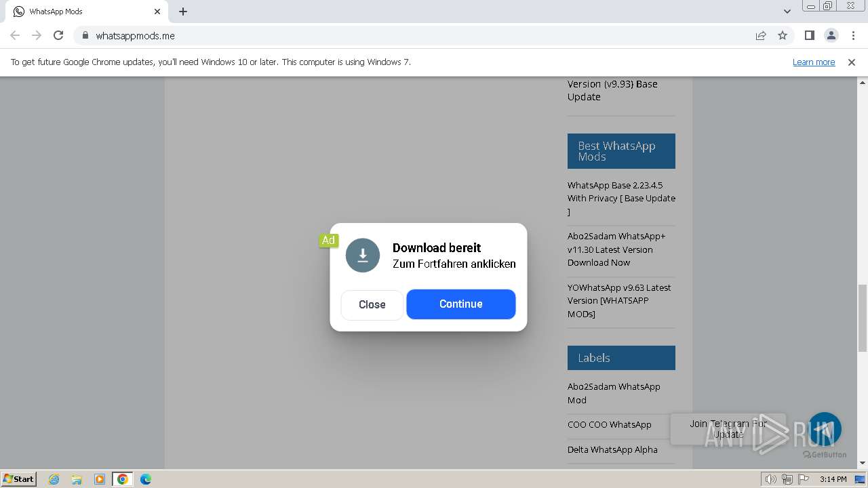The height and width of the screenshot is (488, 868).
Task: Click the Join Telegram For Update tooltip
Action: [x=728, y=429]
